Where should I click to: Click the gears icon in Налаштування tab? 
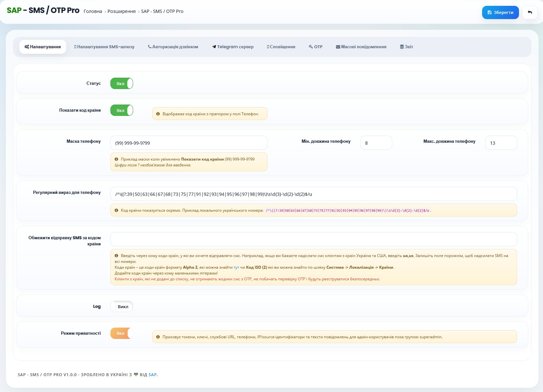[27, 47]
